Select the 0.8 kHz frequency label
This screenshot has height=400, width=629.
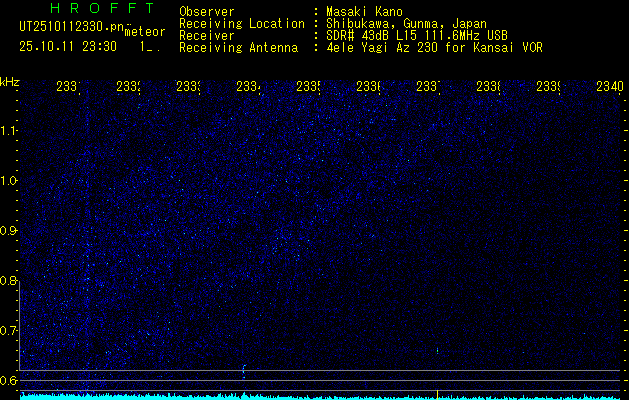click(x=9, y=280)
